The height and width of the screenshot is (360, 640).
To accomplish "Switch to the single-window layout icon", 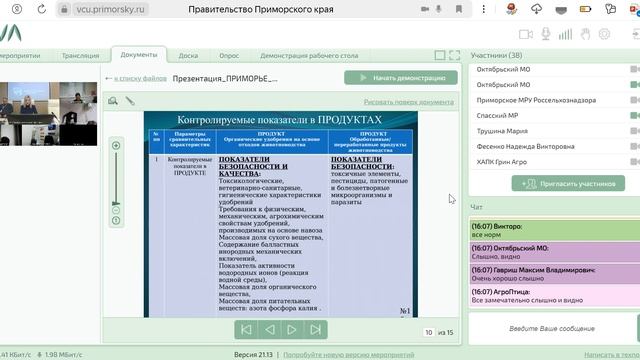I will (x=440, y=55).
